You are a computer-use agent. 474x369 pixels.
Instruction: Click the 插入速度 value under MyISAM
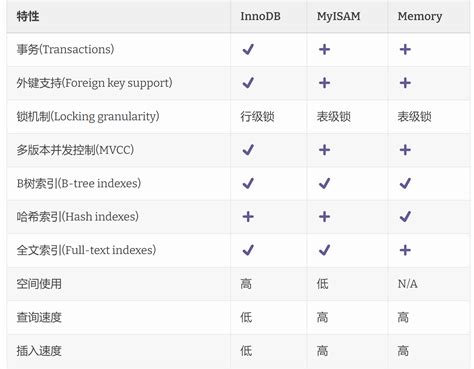coord(322,351)
